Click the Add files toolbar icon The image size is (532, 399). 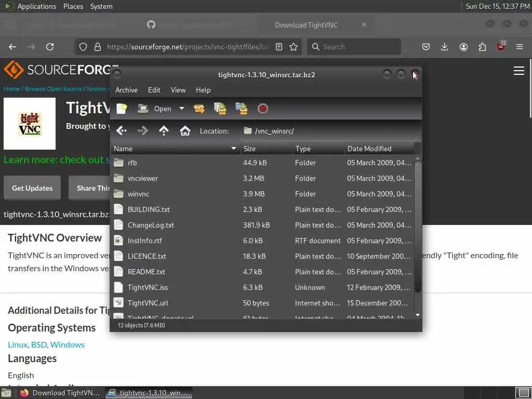[x=220, y=109]
